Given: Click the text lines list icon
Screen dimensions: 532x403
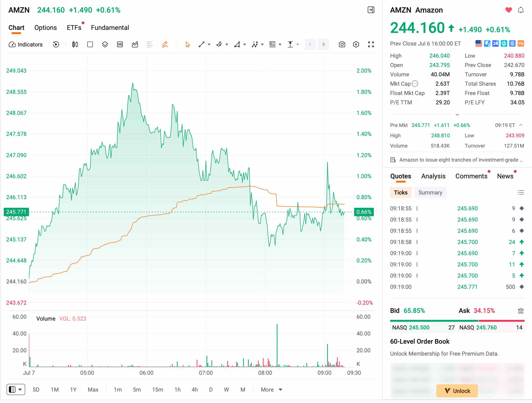Looking at the screenshot, I should [150, 44].
